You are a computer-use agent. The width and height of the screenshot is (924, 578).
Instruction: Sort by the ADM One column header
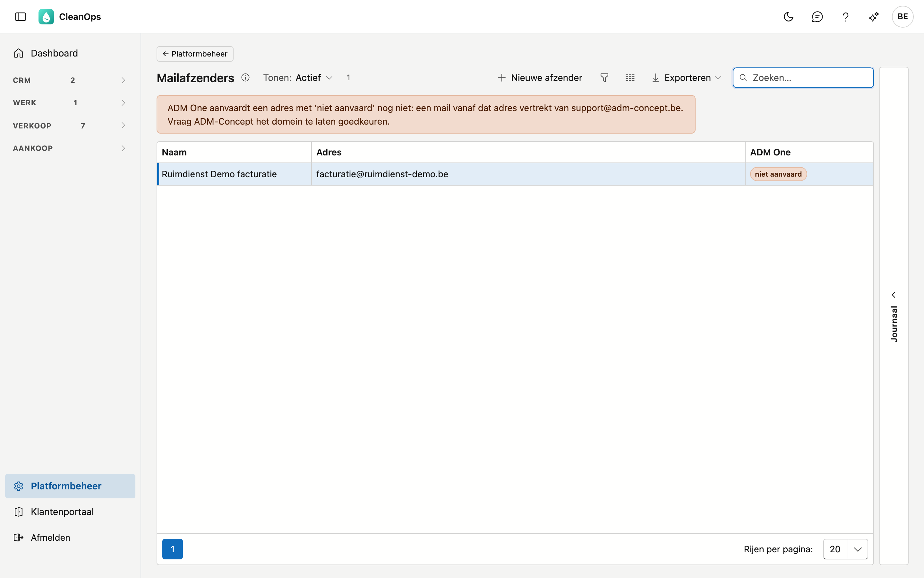(x=809, y=152)
